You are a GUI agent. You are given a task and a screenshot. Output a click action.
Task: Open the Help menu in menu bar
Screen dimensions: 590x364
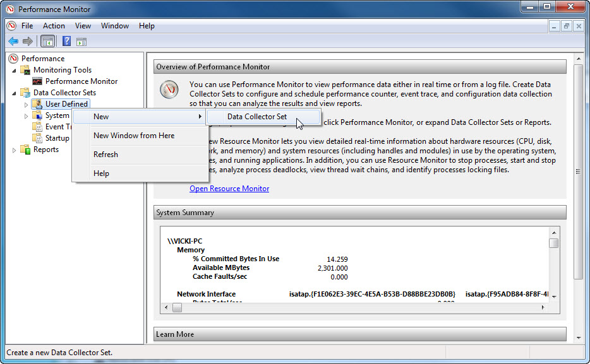147,25
